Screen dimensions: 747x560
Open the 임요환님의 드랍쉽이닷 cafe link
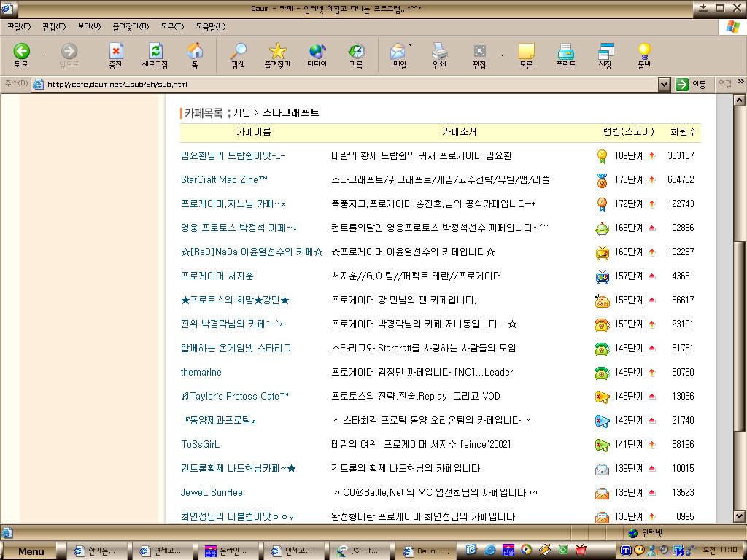point(233,156)
